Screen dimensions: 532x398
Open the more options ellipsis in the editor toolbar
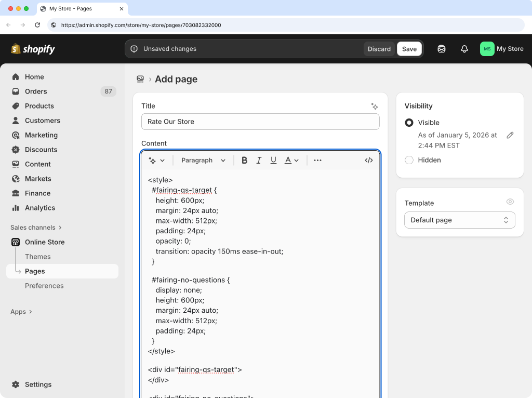[x=317, y=160]
